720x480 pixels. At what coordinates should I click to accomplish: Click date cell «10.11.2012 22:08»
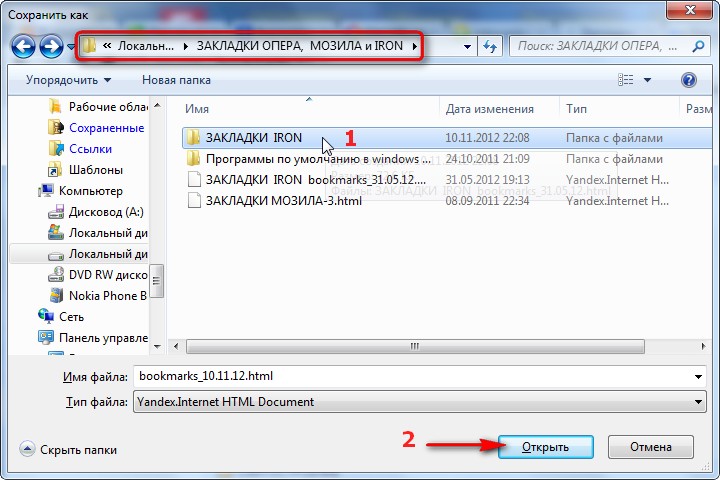pos(487,138)
